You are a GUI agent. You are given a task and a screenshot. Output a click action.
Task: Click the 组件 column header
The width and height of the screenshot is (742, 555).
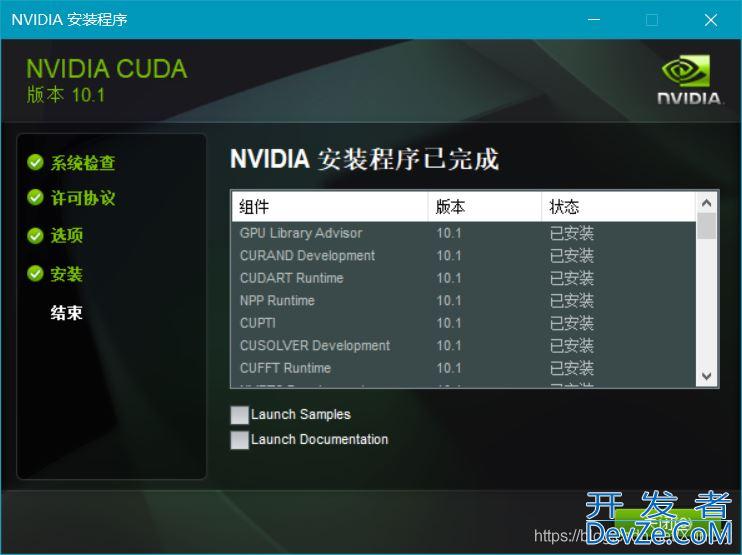click(330, 207)
